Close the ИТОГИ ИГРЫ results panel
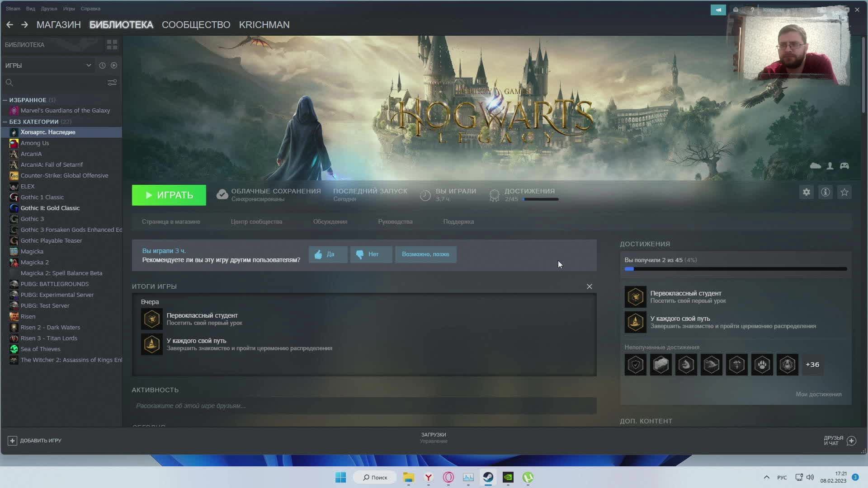The image size is (868, 488). tap(590, 286)
